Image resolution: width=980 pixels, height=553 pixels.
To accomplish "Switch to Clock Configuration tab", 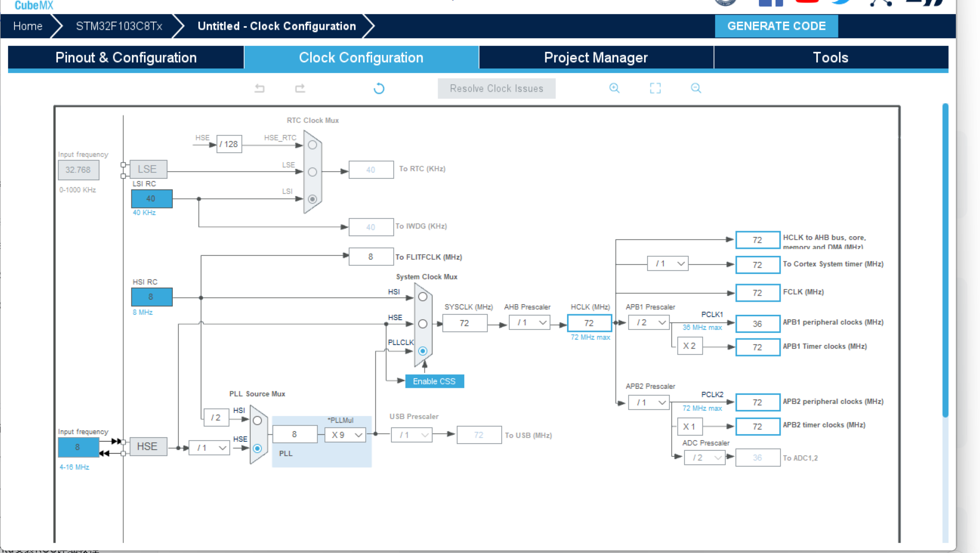I will 361,57.
